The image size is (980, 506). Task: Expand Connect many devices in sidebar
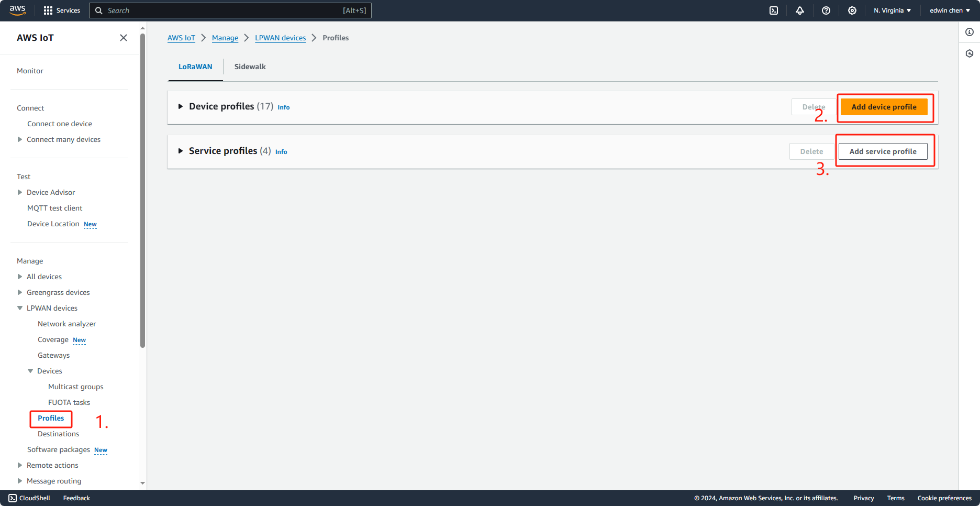20,139
